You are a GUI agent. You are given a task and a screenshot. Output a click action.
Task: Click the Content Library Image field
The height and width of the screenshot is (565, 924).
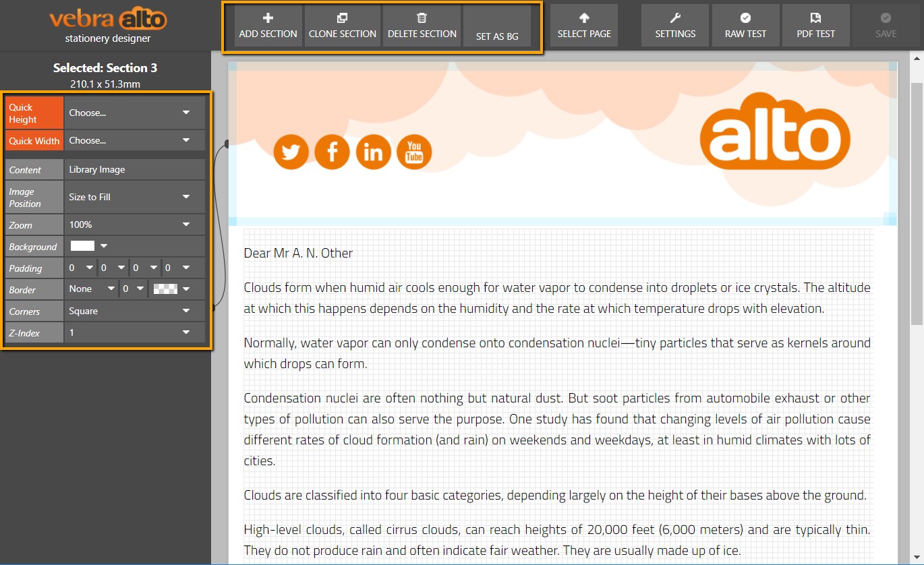pos(134,169)
